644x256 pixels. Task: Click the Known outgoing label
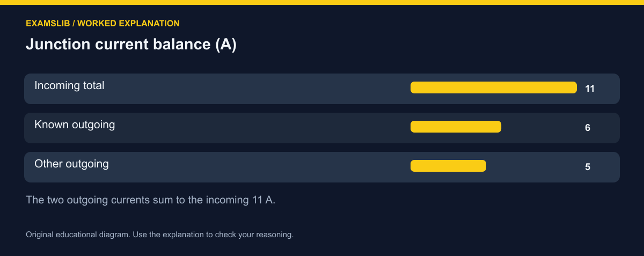coord(75,125)
